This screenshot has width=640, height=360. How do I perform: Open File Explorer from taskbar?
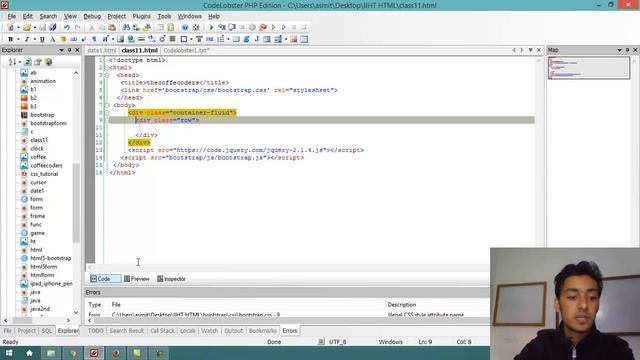(51, 353)
